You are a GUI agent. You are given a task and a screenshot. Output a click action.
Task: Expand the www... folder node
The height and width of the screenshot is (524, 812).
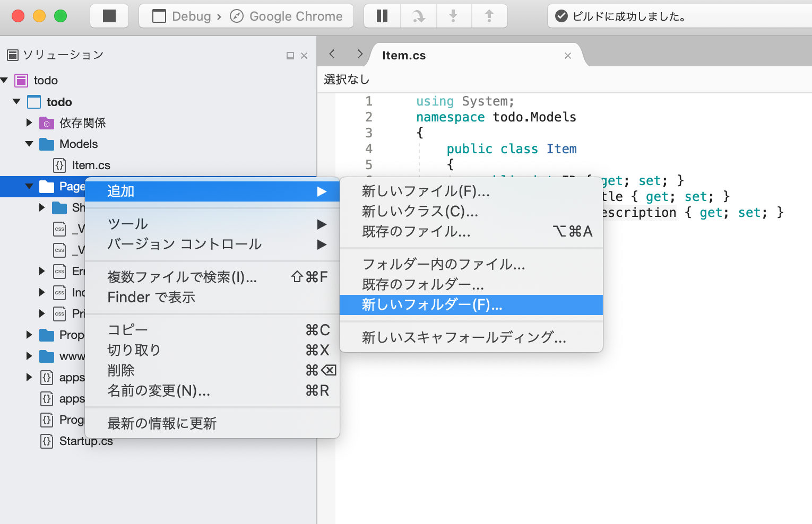click(x=29, y=356)
